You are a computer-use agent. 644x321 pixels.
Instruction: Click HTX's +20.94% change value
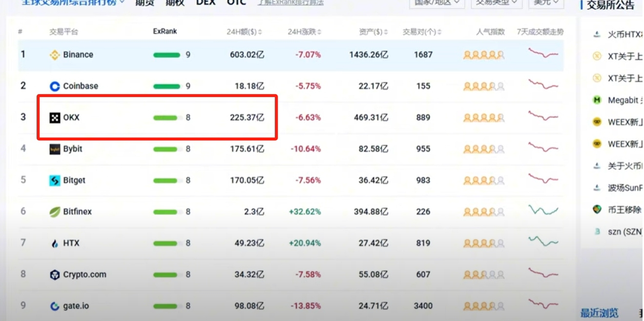pos(305,243)
